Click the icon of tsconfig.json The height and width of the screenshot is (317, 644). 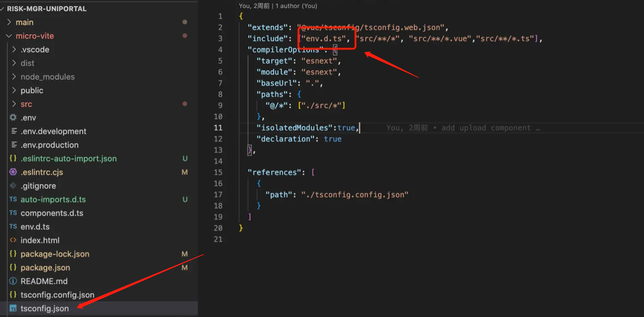[x=13, y=309]
